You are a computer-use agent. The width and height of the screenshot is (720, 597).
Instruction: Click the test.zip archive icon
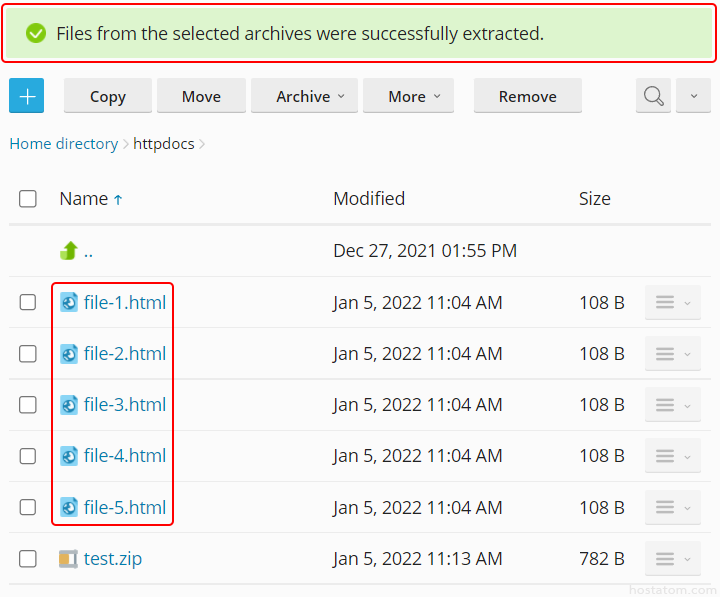68,559
